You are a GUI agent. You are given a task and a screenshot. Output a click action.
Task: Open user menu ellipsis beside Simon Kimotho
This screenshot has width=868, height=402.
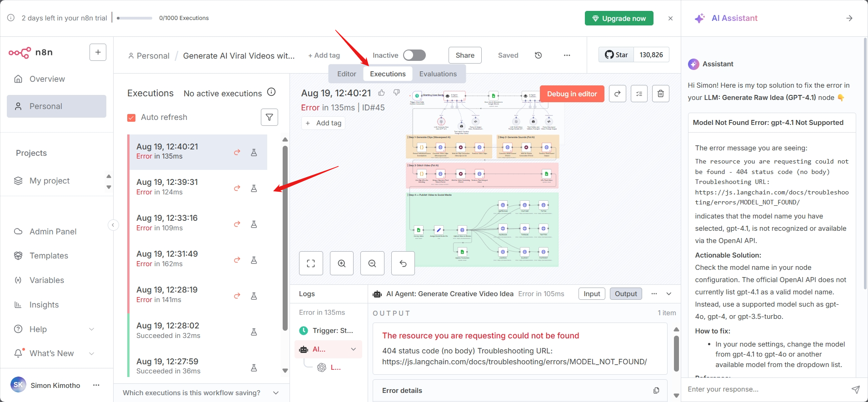96,385
